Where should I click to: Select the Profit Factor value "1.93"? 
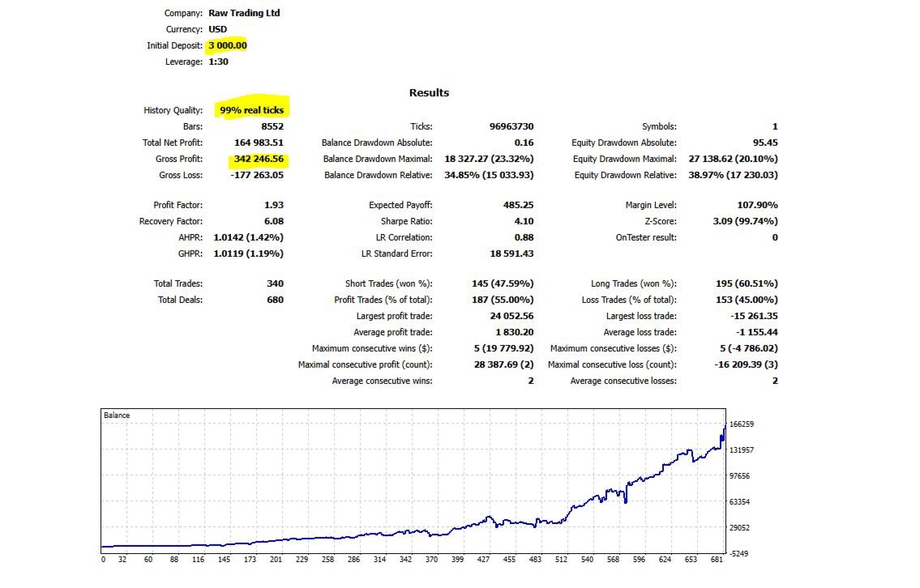tap(274, 205)
